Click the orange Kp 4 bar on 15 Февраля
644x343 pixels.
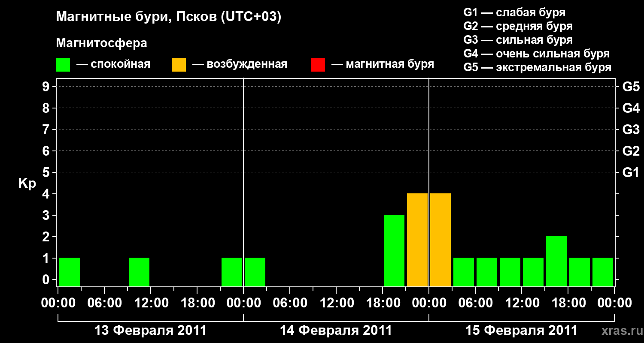coord(440,240)
